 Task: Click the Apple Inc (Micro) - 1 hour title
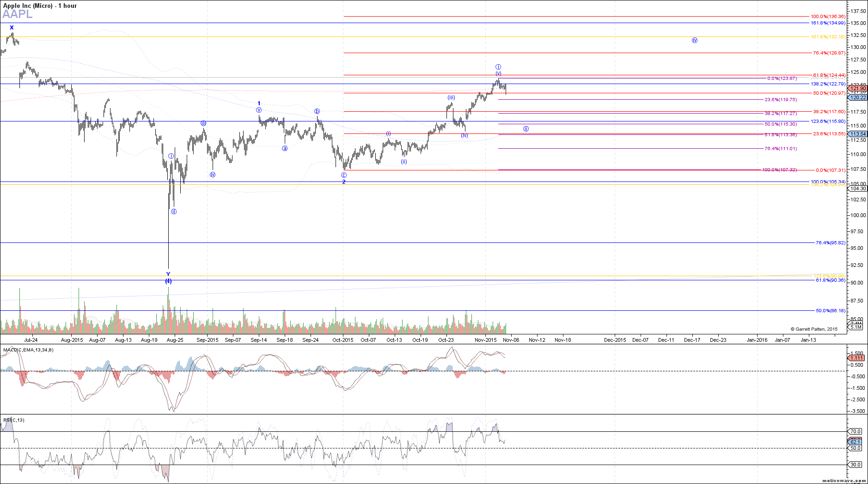(40, 6)
